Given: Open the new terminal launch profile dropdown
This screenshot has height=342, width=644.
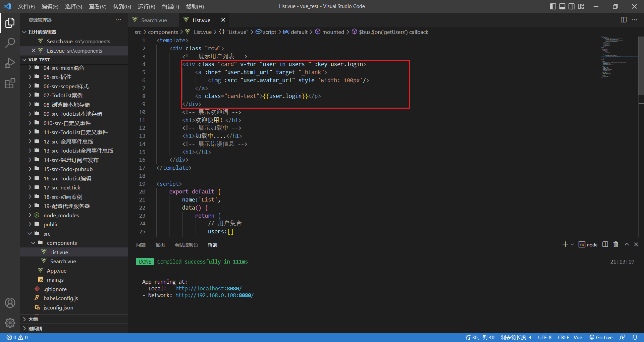Looking at the screenshot, I should 572,244.
